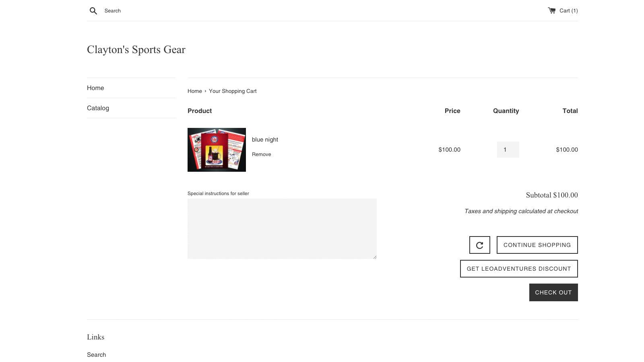Open the Home page from the sidebar

tap(95, 88)
